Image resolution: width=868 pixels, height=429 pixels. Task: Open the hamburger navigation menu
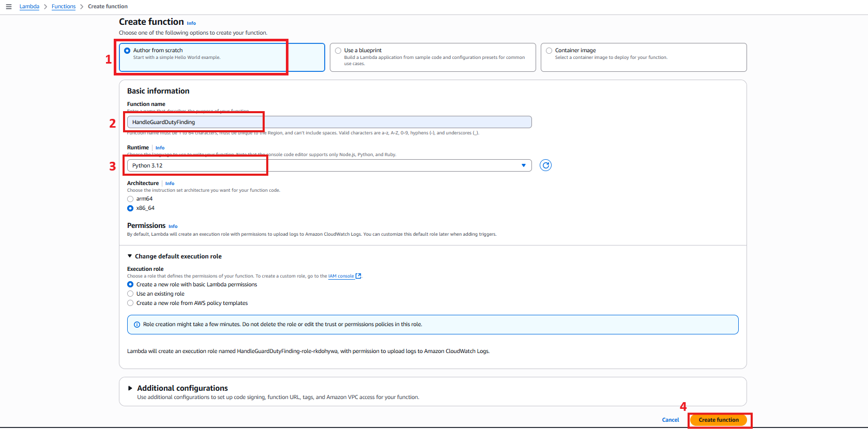pos(8,7)
